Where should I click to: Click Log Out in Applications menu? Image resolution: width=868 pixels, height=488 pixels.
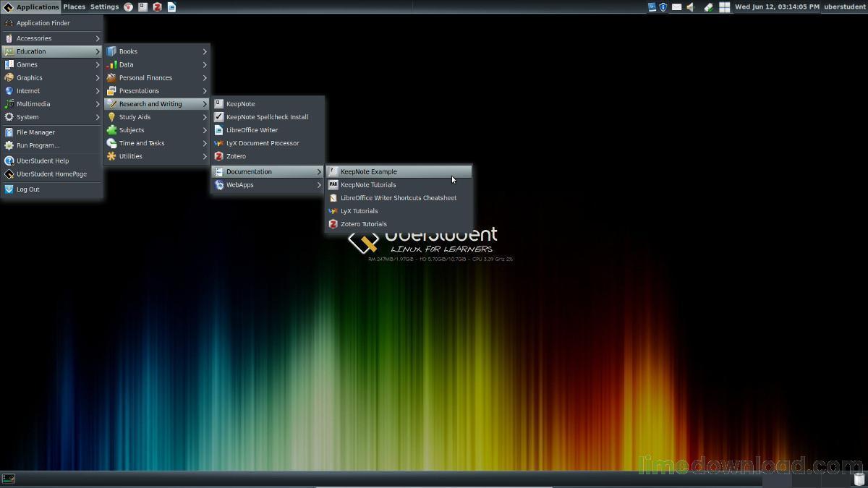28,189
